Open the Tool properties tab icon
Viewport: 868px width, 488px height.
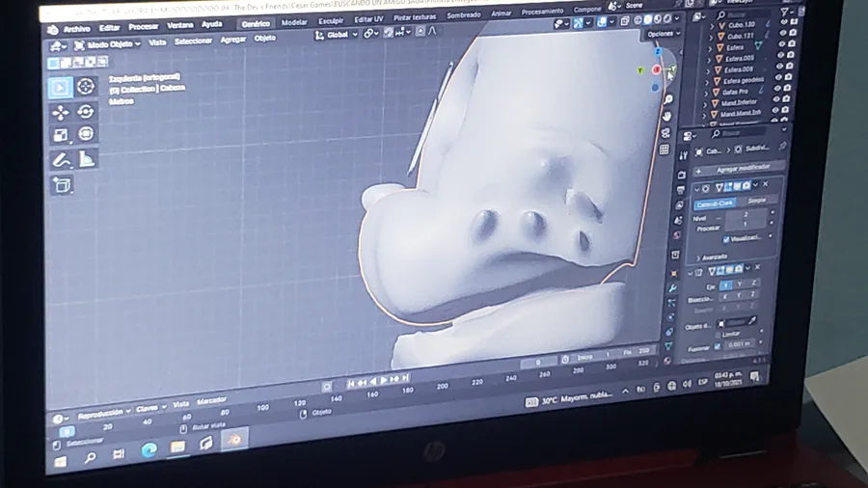[x=683, y=156]
